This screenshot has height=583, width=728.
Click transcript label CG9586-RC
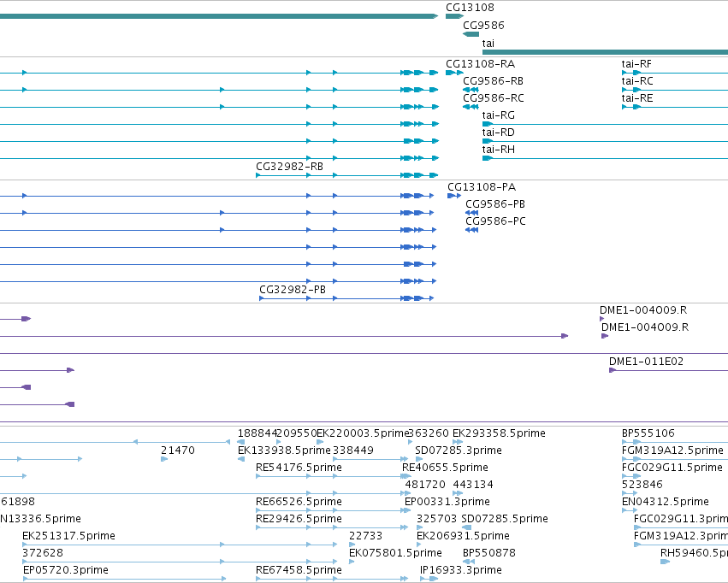tap(494, 98)
